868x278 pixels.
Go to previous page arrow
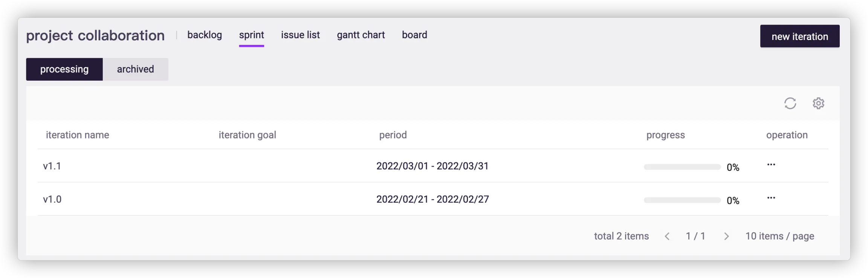[x=667, y=237]
